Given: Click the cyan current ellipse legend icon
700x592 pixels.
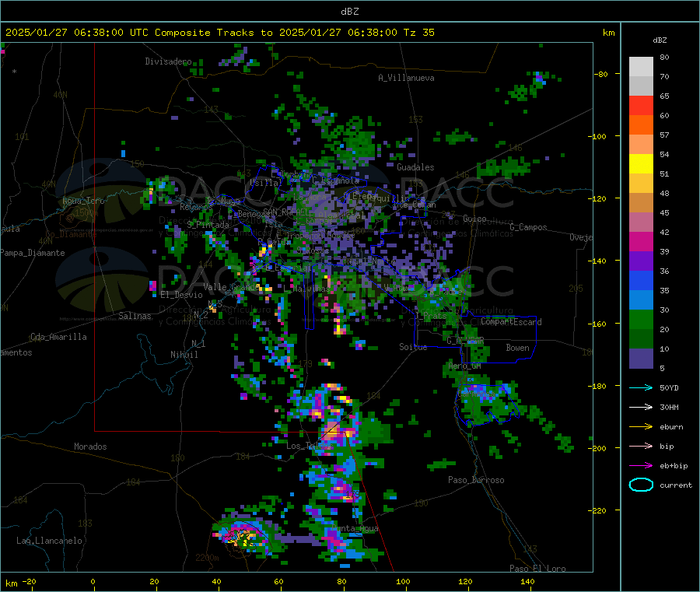Looking at the screenshot, I should [641, 485].
